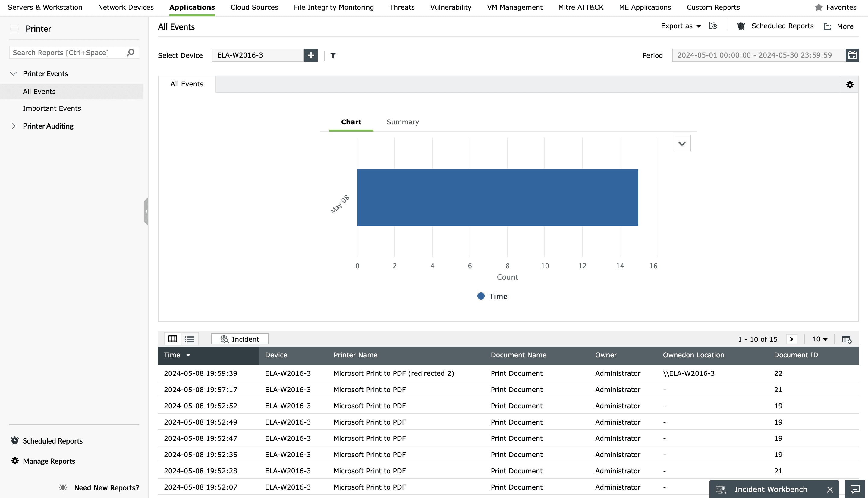This screenshot has width=868, height=498.
Task: Switch to the Summary tab
Action: tap(403, 122)
